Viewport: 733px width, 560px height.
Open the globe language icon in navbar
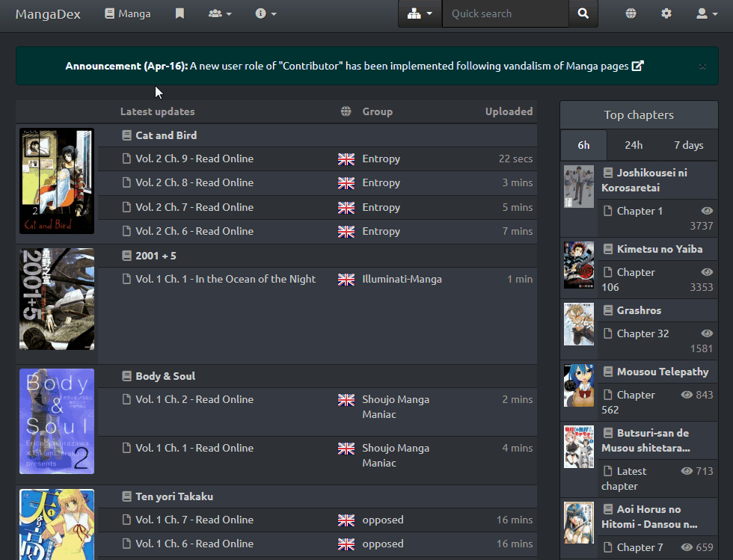pos(631,13)
